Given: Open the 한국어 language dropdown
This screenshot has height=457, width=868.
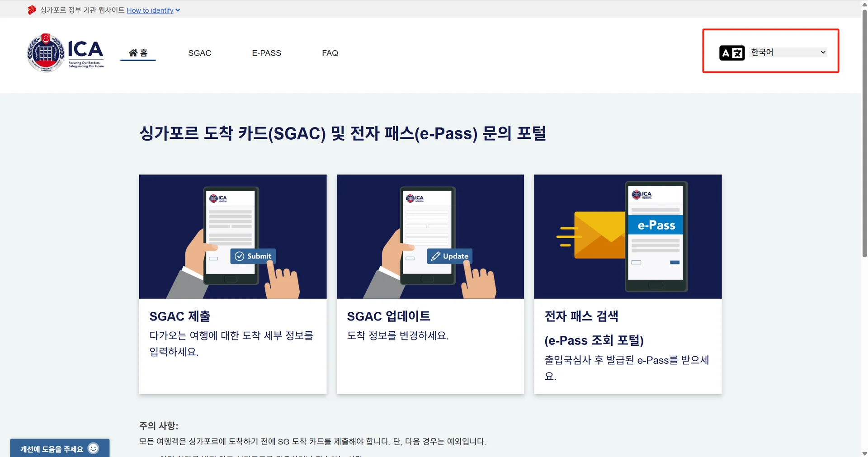Looking at the screenshot, I should click(x=788, y=52).
